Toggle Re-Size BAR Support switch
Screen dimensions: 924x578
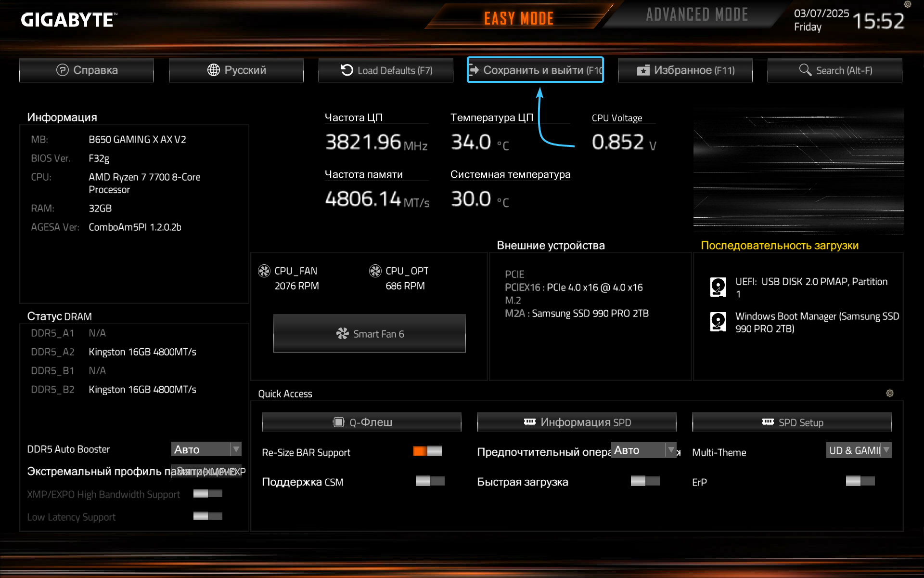point(427,451)
